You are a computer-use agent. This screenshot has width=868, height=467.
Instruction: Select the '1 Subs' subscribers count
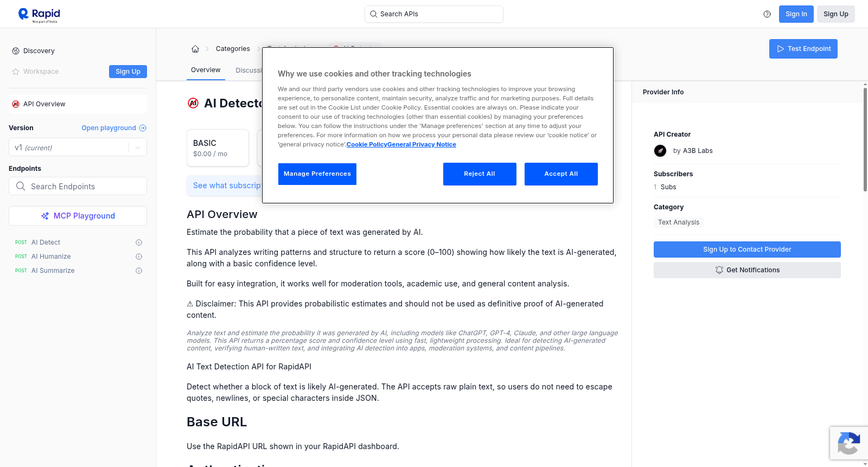coord(665,187)
